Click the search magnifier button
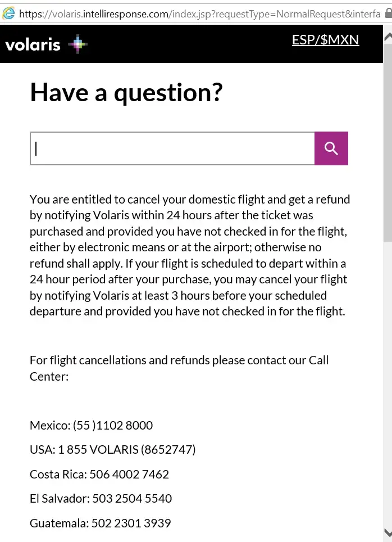Screen dimensions: 392x542 331,148
